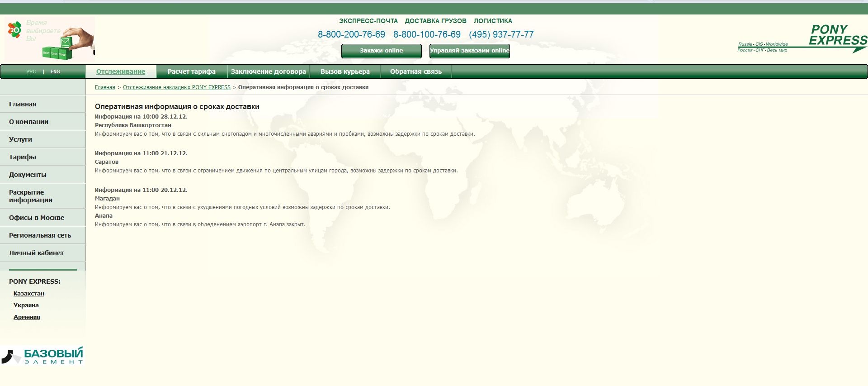Click the Закажи online button
Viewport: 868px width, 386px height.
click(382, 51)
